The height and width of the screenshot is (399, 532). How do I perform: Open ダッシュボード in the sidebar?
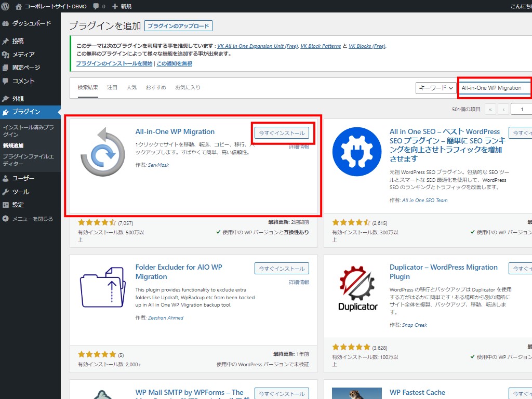pyautogui.click(x=31, y=23)
